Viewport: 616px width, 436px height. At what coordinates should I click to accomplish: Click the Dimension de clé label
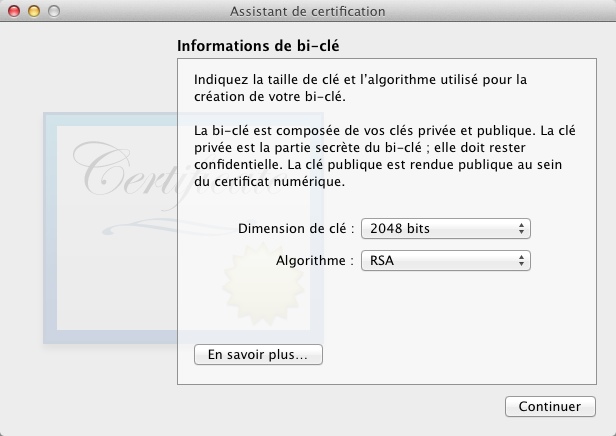[296, 229]
